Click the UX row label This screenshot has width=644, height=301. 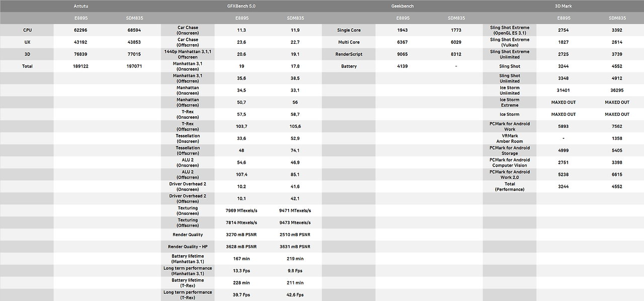[x=27, y=42]
